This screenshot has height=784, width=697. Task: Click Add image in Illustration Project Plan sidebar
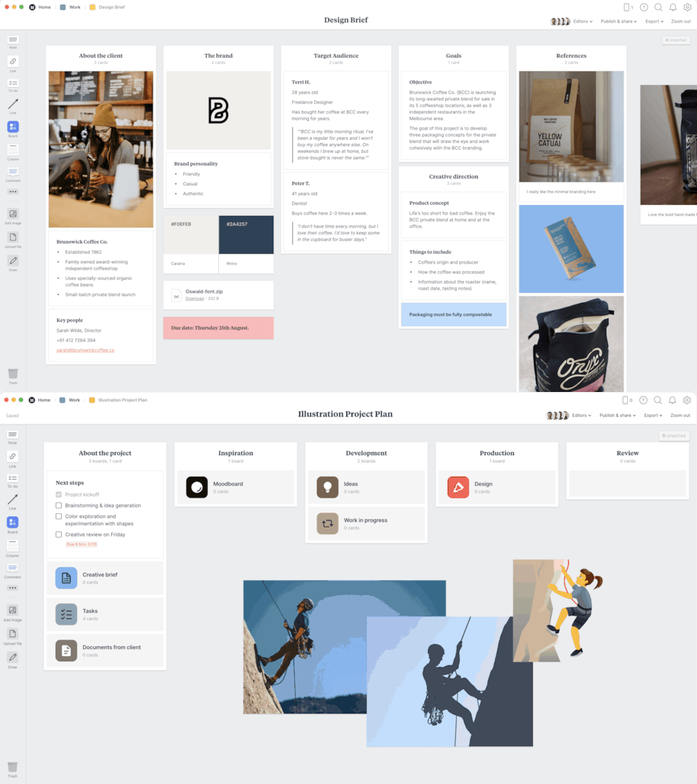point(13,610)
